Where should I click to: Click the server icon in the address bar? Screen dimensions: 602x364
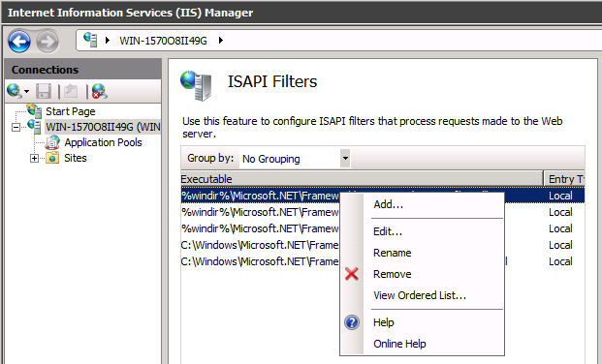tap(90, 40)
